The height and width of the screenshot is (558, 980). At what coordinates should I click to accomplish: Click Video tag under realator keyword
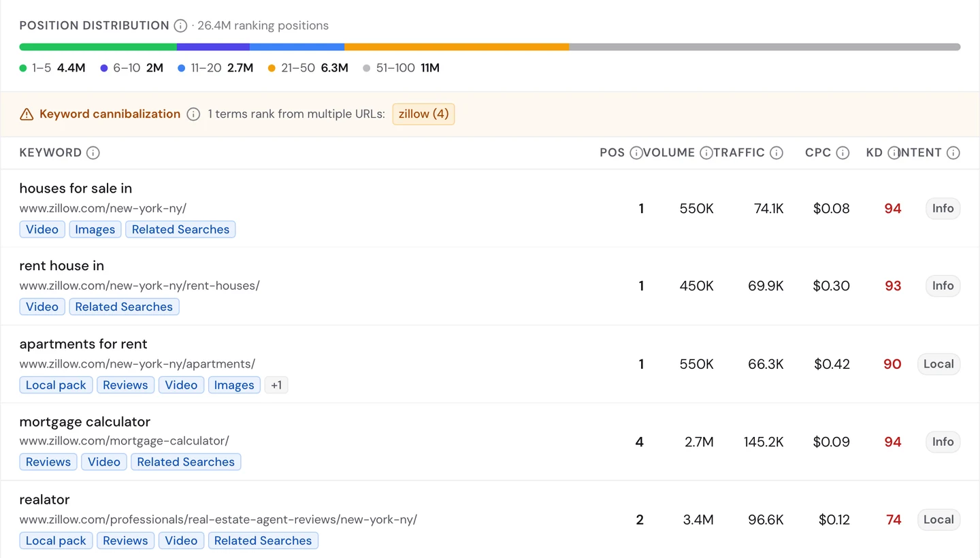[181, 541]
